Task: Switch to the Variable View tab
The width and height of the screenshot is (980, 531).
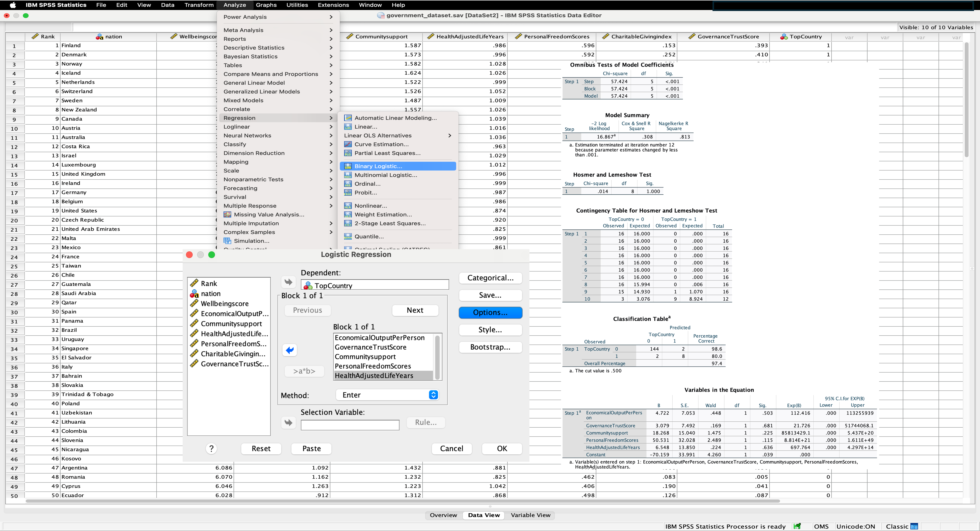Action: click(x=530, y=515)
